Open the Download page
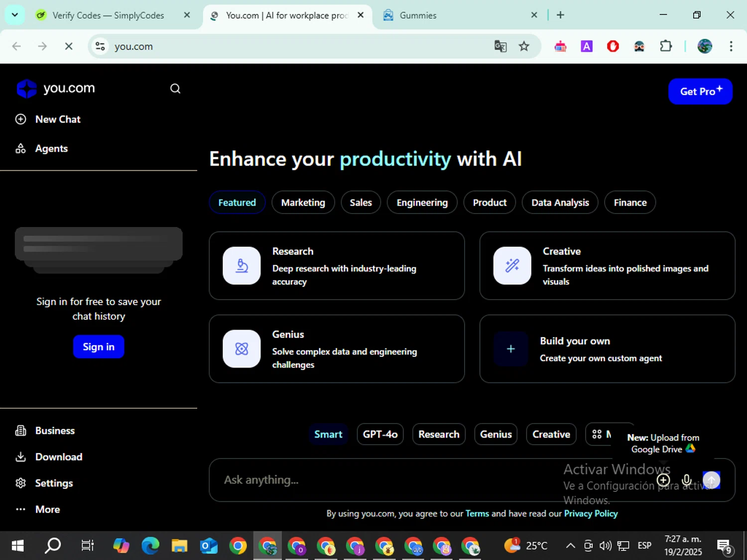Screen dimensions: 747x560 pos(49,457)
